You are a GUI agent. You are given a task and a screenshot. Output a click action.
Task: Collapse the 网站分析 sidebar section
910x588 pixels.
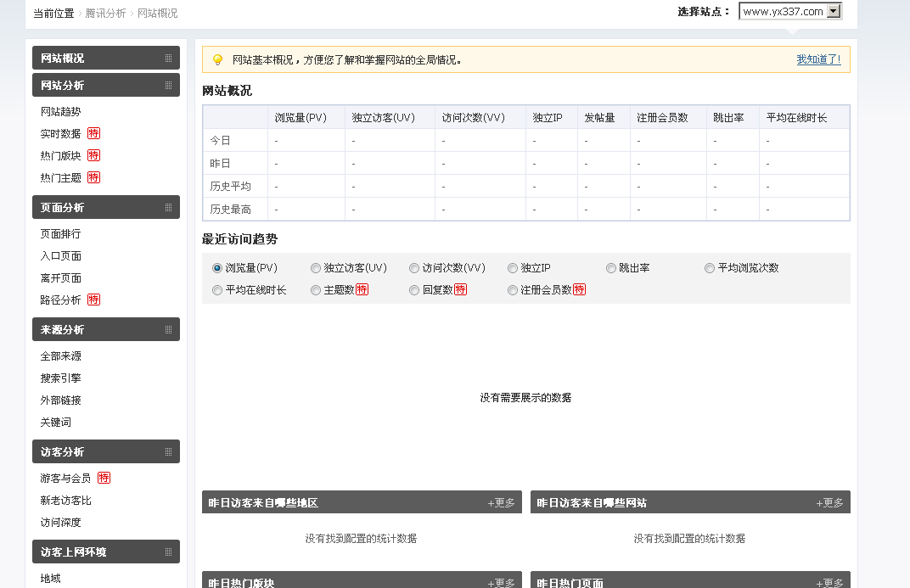(106, 85)
